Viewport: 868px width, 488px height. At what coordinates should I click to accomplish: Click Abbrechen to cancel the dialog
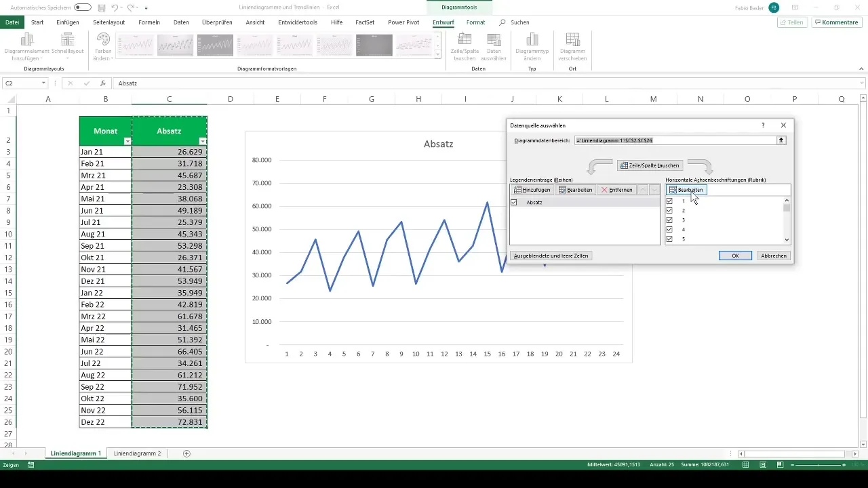point(774,256)
